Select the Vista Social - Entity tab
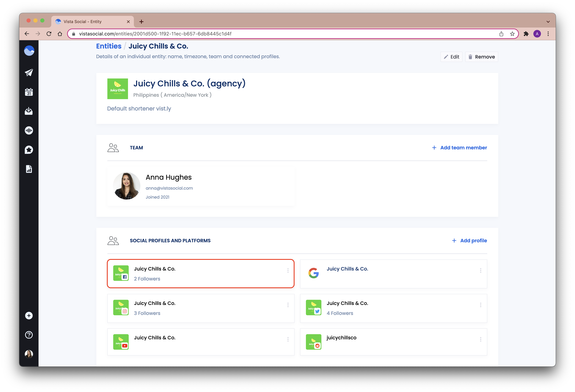This screenshot has width=575, height=392. pyautogui.click(x=93, y=22)
